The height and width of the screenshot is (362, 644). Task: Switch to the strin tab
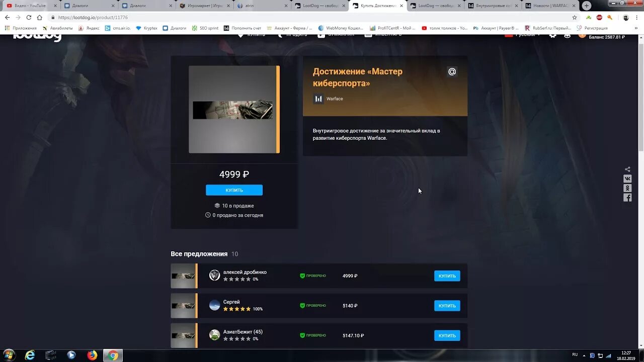[x=263, y=6]
